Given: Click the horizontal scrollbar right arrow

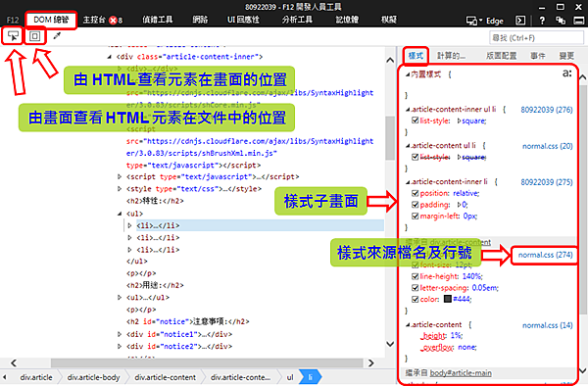Looking at the screenshot, I should pos(371,362).
